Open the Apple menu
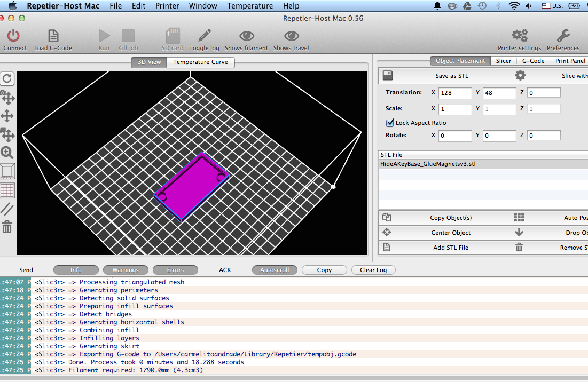588x382 pixels. pyautogui.click(x=12, y=5)
